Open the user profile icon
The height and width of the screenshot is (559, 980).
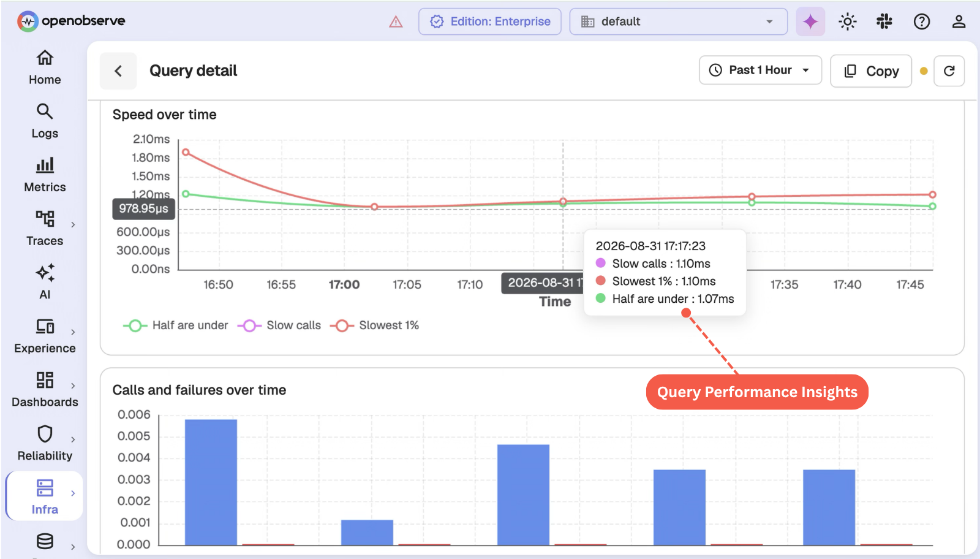coord(959,21)
